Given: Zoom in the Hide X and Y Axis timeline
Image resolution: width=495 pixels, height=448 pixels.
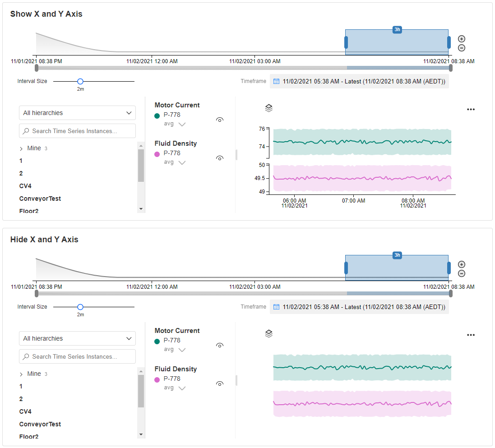Looking at the screenshot, I should tap(462, 264).
